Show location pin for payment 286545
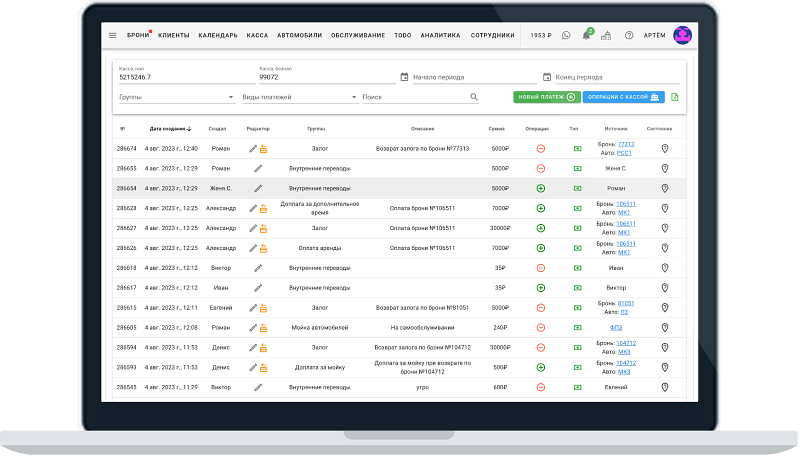Image resolution: width=800 pixels, height=457 pixels. tap(665, 387)
